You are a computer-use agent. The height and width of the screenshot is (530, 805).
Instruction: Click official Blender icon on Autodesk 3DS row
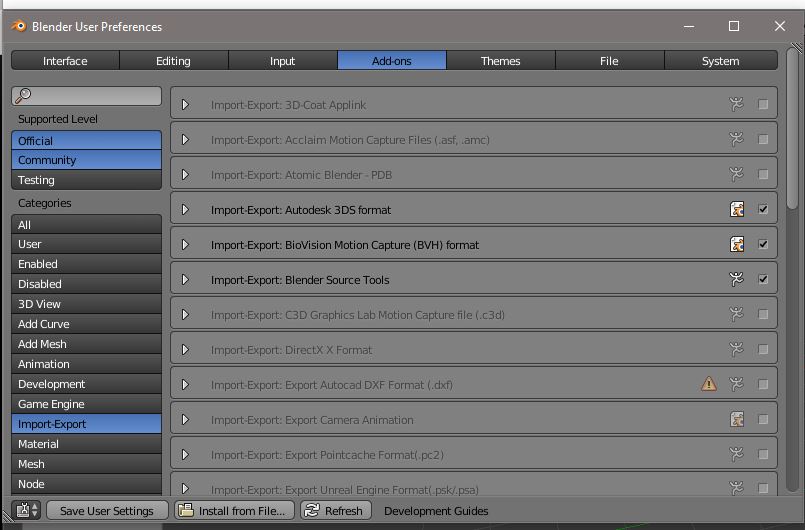[737, 209]
